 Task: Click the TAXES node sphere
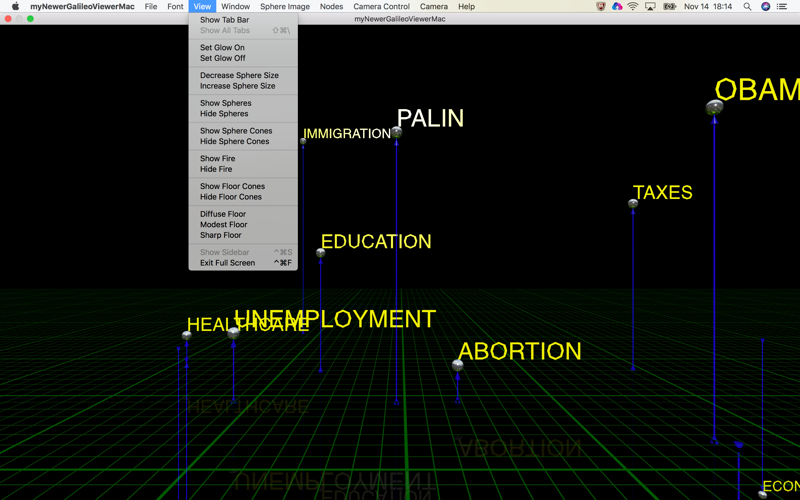pos(633,203)
